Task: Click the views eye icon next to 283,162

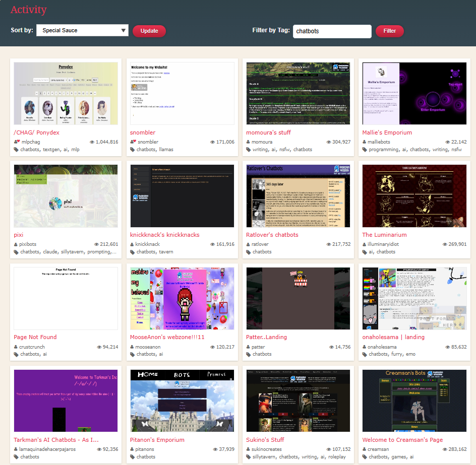Action: tap(445, 449)
